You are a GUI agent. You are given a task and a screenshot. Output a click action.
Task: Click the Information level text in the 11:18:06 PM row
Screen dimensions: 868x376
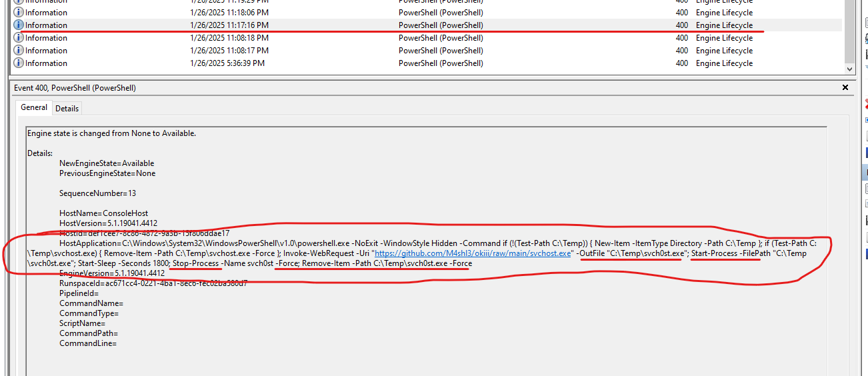point(46,13)
